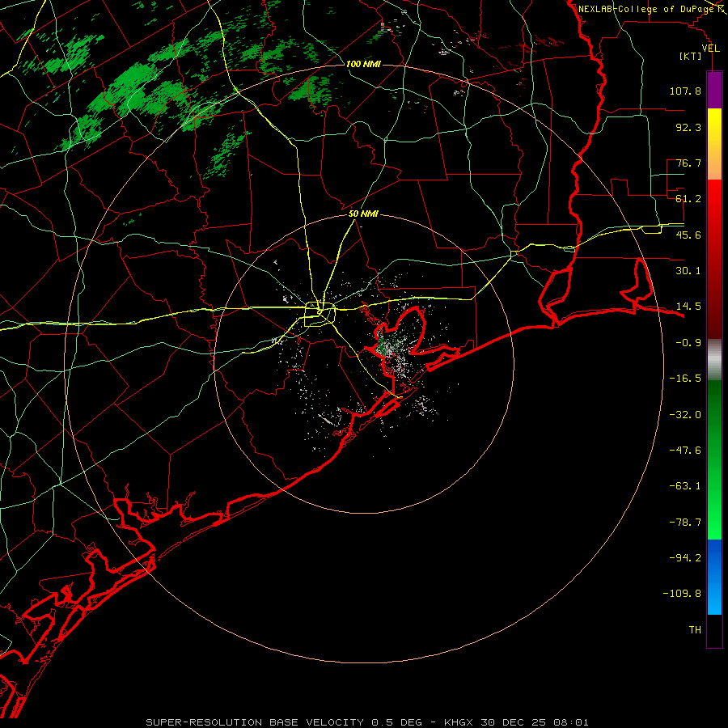
Task: Click the -47.6 legend value
Action: point(685,451)
